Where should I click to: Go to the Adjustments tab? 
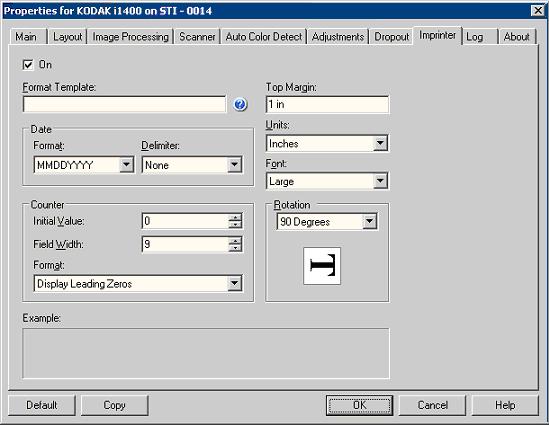[338, 37]
